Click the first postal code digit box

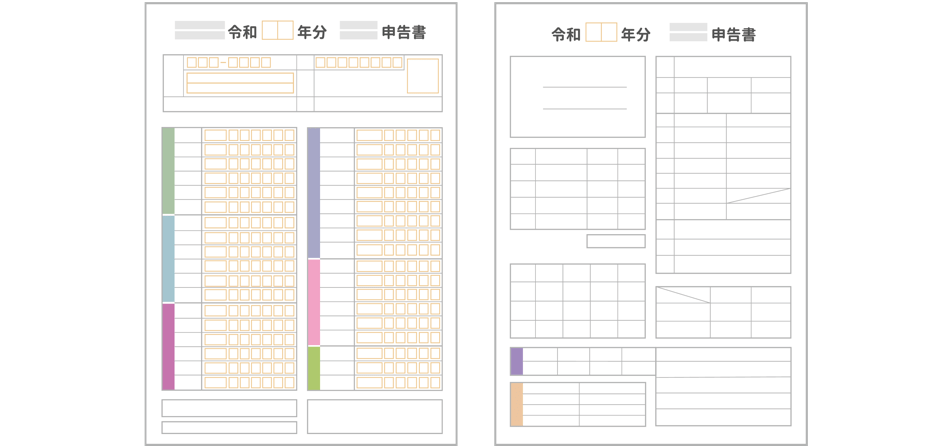(x=192, y=62)
